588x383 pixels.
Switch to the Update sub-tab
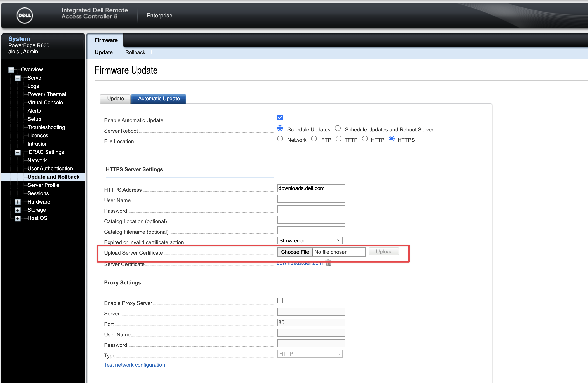(115, 99)
